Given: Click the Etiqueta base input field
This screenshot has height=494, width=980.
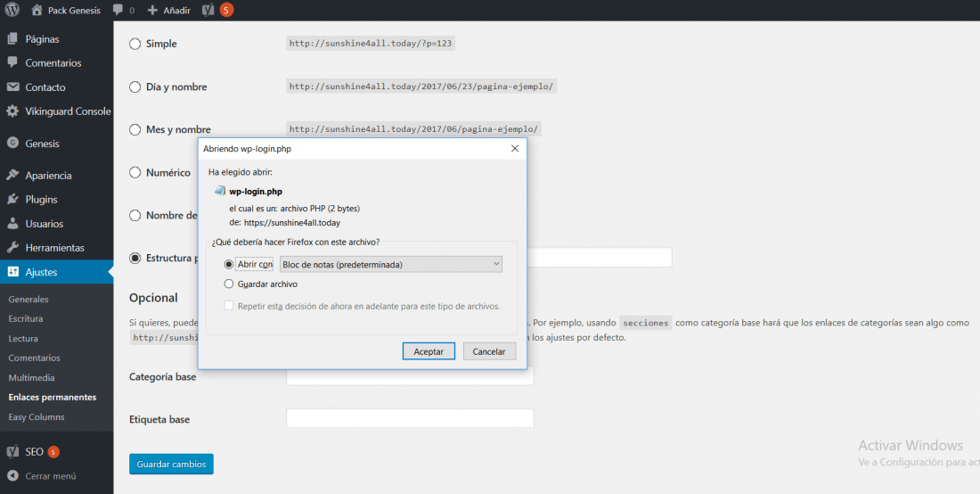Looking at the screenshot, I should 410,418.
